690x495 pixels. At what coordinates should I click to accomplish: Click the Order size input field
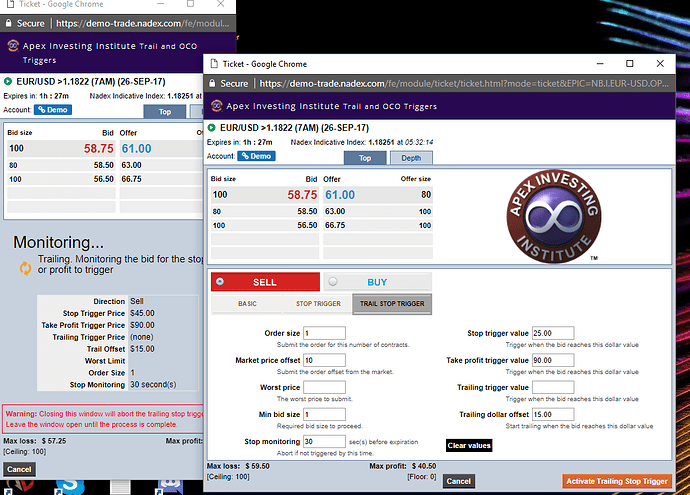click(324, 333)
